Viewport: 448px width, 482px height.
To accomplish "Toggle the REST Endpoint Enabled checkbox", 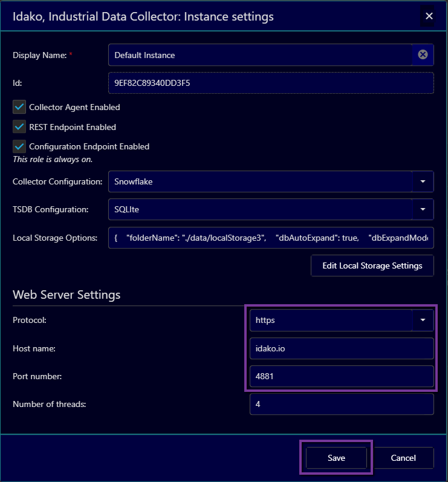I will pyautogui.click(x=19, y=127).
